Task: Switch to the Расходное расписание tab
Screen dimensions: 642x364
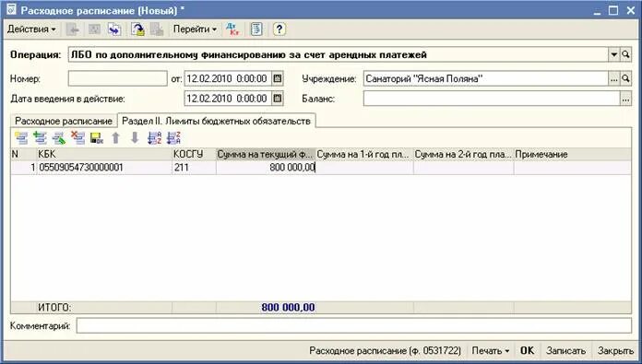Action: [x=64, y=121]
